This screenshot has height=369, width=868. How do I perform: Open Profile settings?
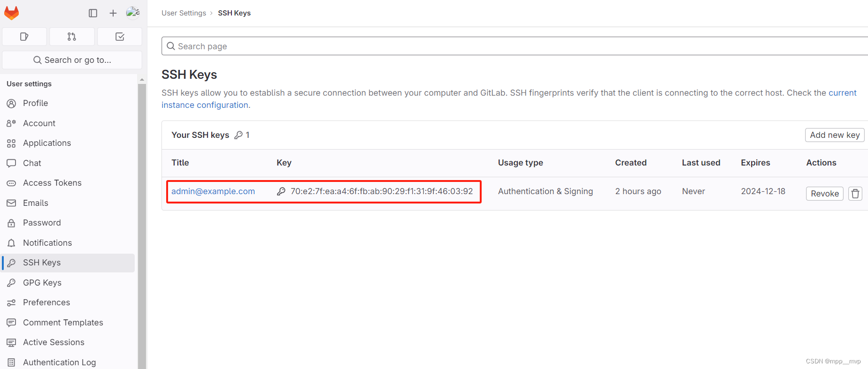tap(68, 103)
